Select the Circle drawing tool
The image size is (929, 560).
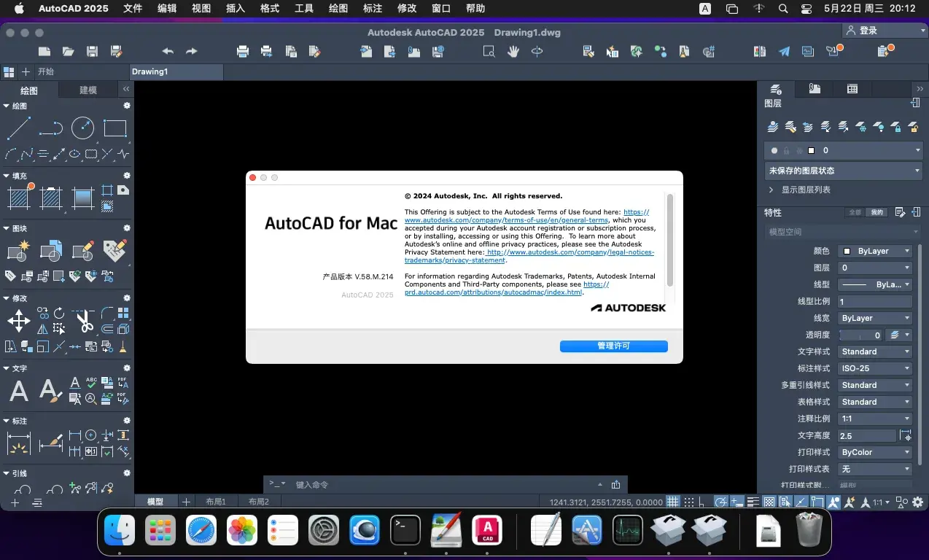pyautogui.click(x=82, y=129)
